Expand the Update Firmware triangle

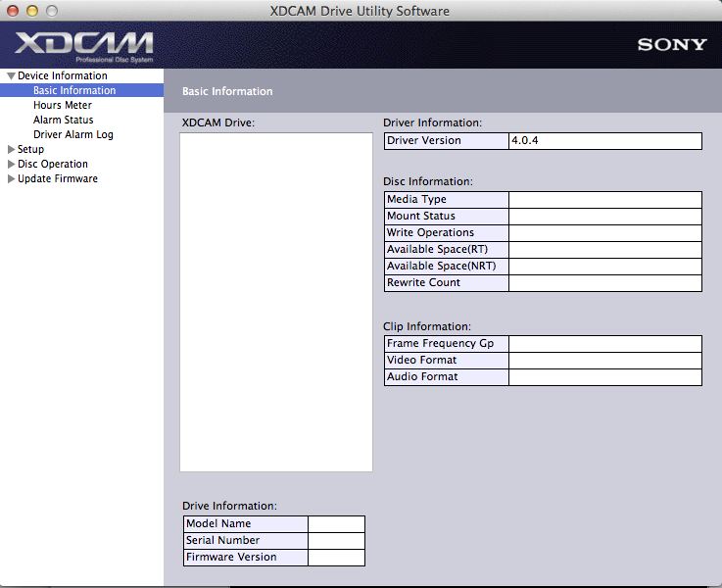coord(11,178)
